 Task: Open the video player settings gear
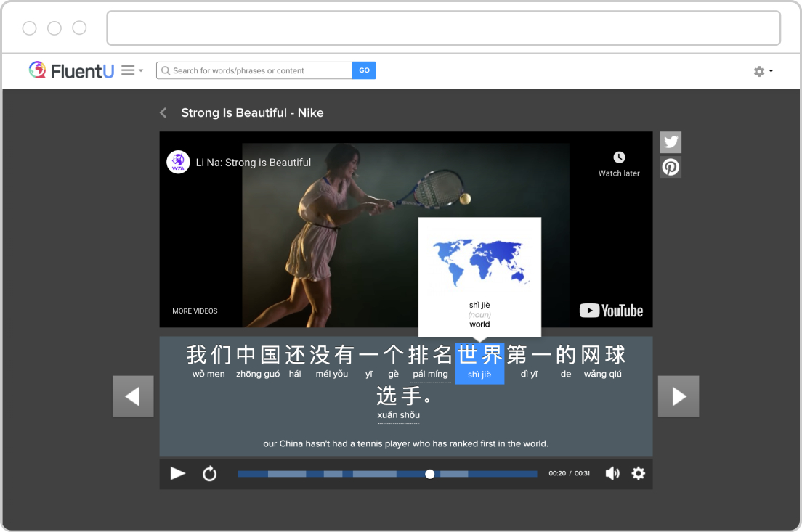638,473
